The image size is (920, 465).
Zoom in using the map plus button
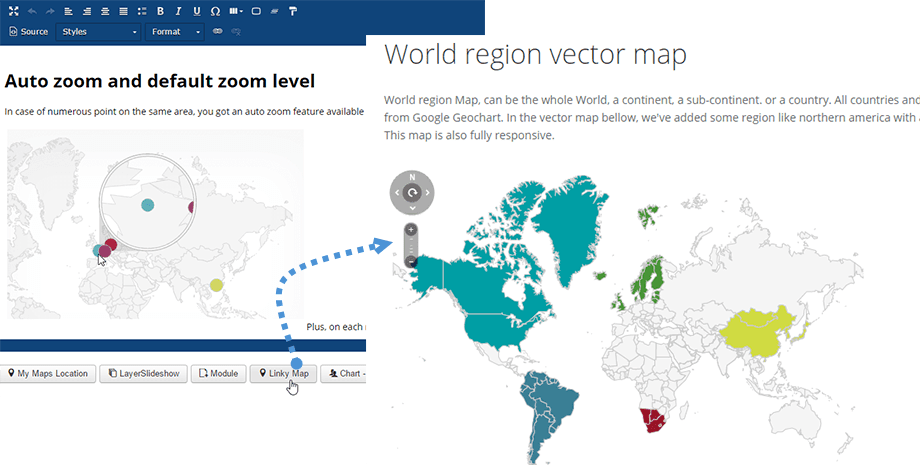(x=411, y=230)
